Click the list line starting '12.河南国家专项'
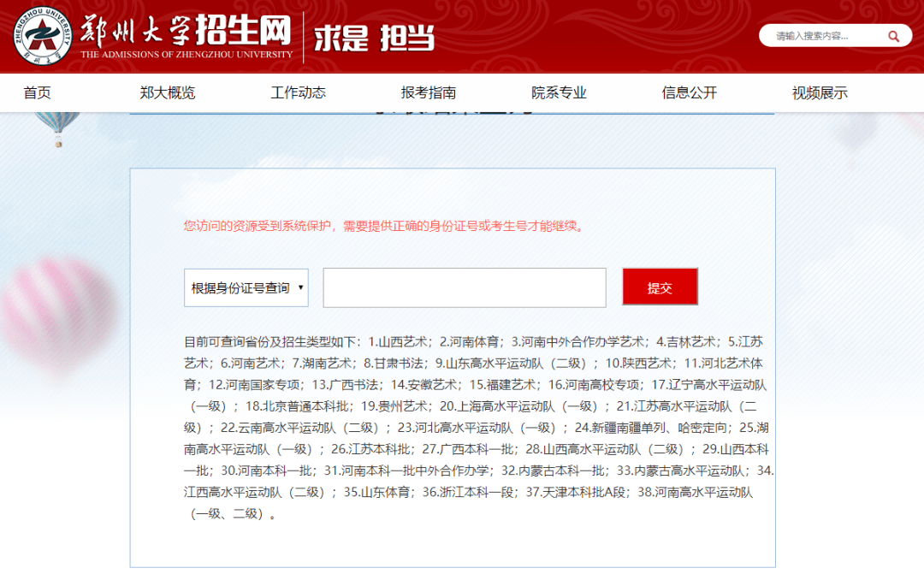The height and width of the screenshot is (580, 924). pyautogui.click(x=476, y=385)
